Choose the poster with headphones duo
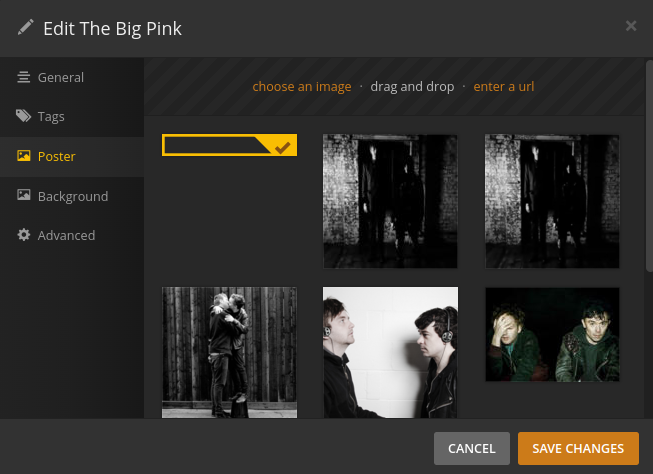 click(390, 352)
